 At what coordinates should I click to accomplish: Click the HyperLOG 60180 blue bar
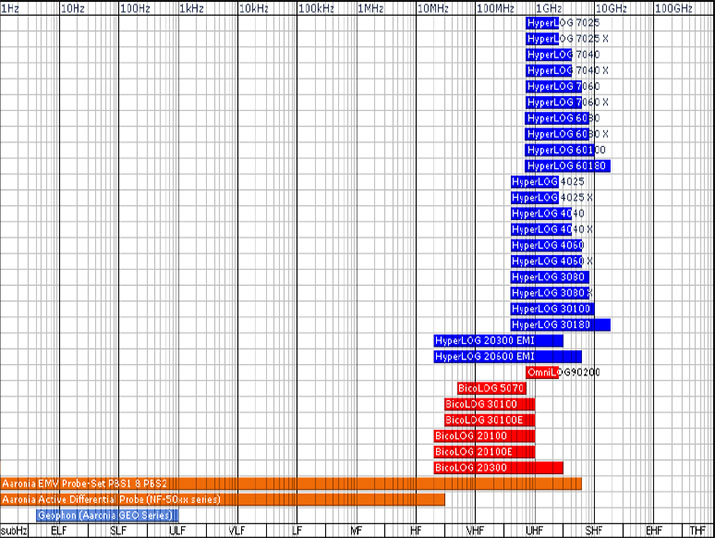[x=566, y=166]
